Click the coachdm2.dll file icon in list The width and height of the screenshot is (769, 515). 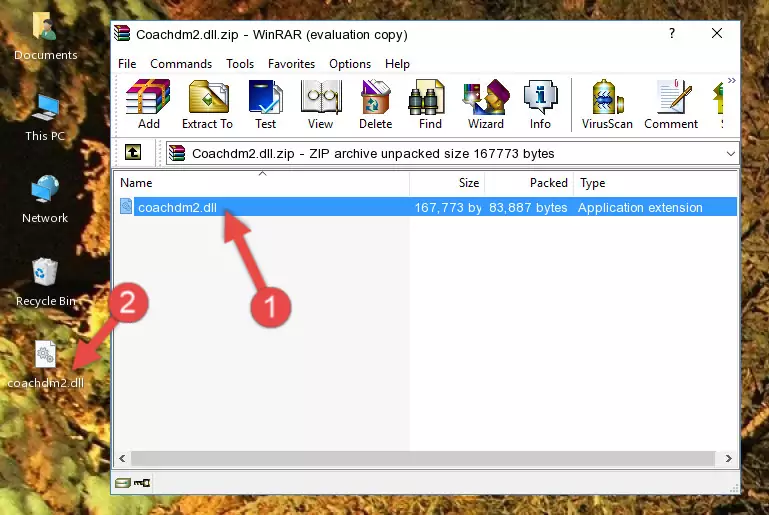pos(126,206)
